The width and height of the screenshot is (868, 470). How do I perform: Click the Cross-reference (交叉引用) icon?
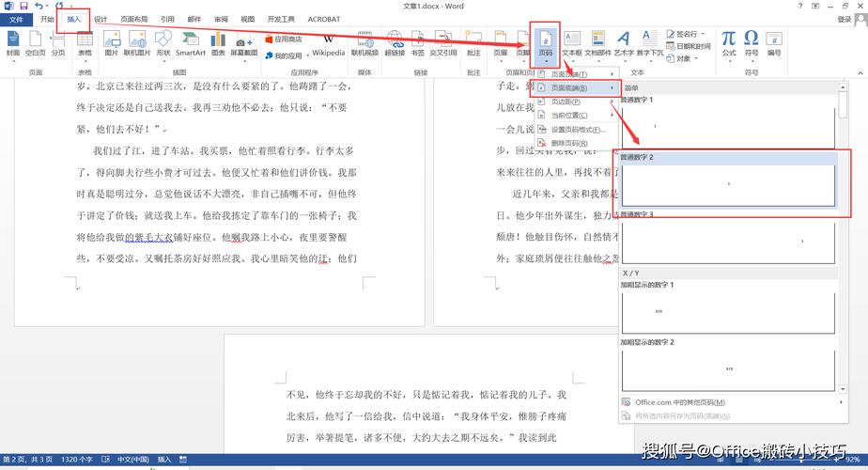click(x=442, y=44)
